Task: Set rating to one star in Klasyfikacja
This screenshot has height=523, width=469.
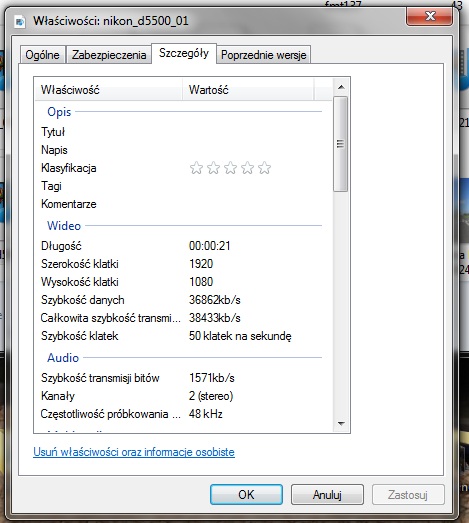Action: pos(196,168)
